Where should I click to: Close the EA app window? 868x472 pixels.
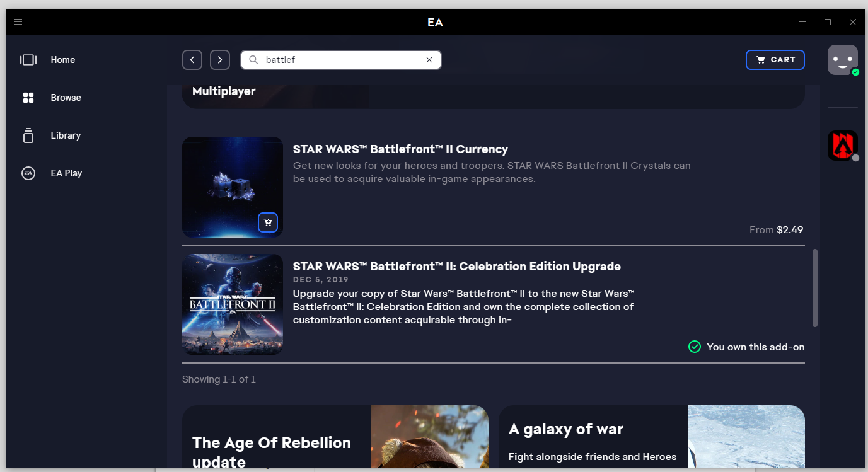pos(853,22)
